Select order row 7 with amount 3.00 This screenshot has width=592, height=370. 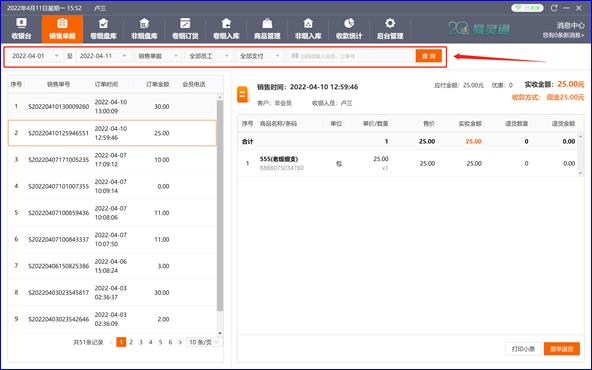point(113,266)
